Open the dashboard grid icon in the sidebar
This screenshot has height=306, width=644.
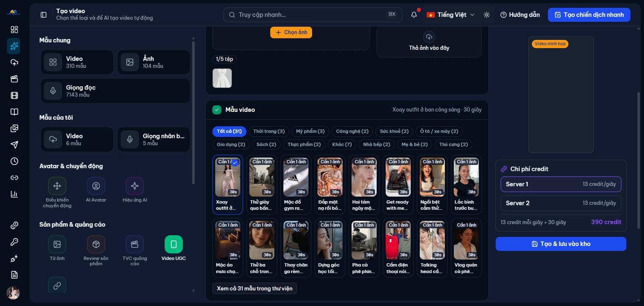coord(14,30)
